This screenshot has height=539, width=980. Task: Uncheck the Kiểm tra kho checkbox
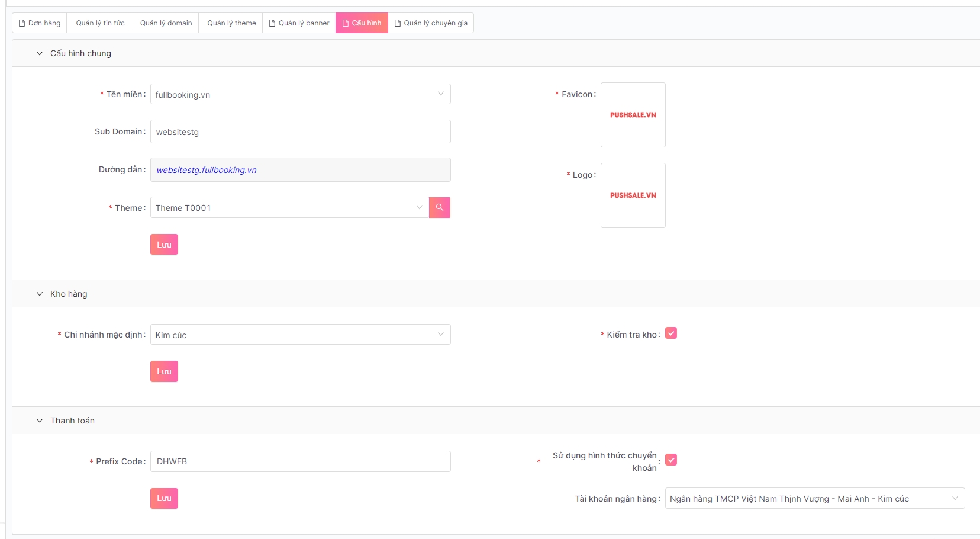670,333
